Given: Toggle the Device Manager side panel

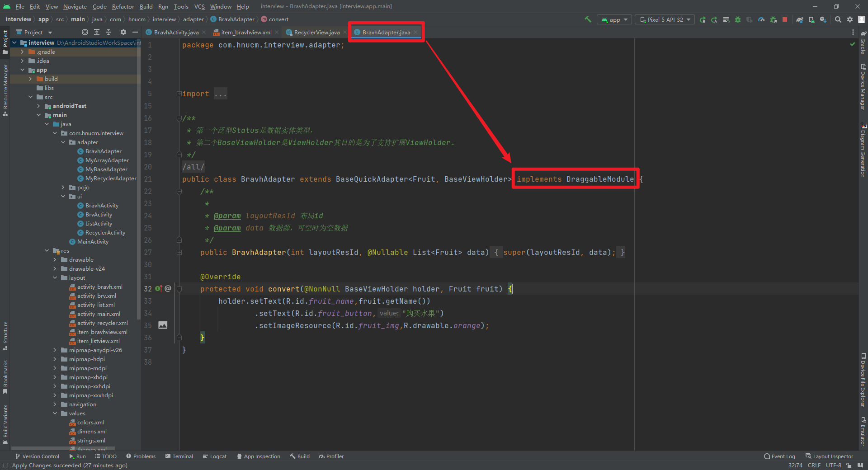Looking at the screenshot, I should (863, 87).
